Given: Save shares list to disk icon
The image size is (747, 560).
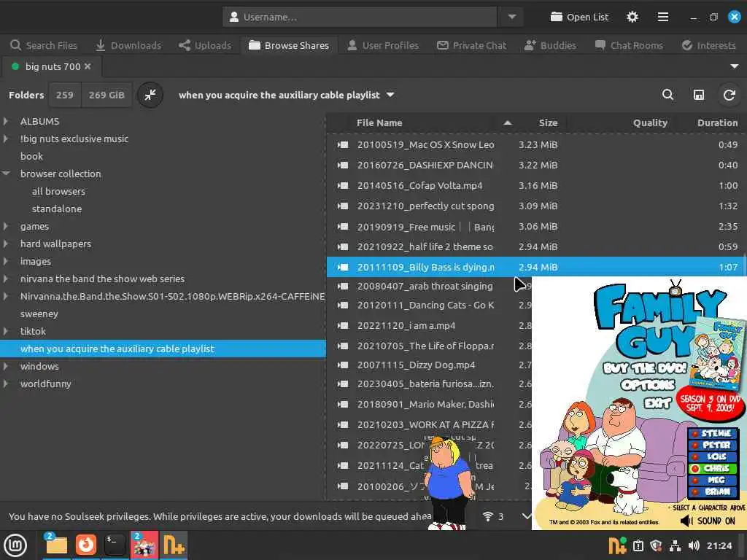Looking at the screenshot, I should click(698, 95).
